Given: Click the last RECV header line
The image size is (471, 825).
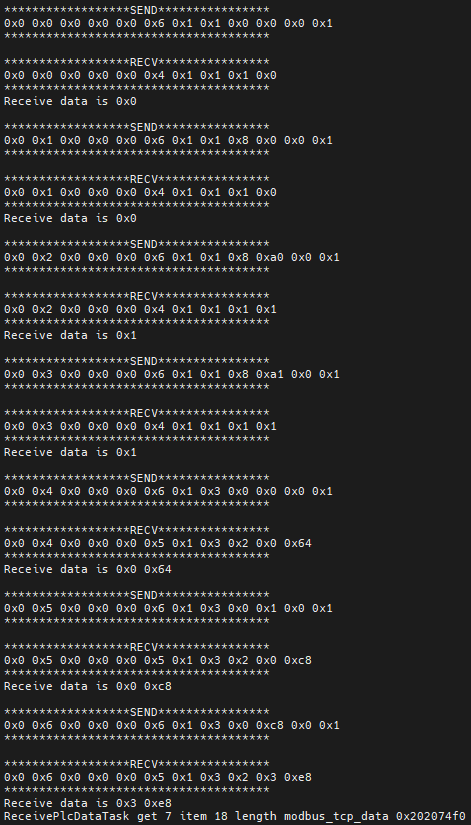Looking at the screenshot, I should [x=139, y=764].
